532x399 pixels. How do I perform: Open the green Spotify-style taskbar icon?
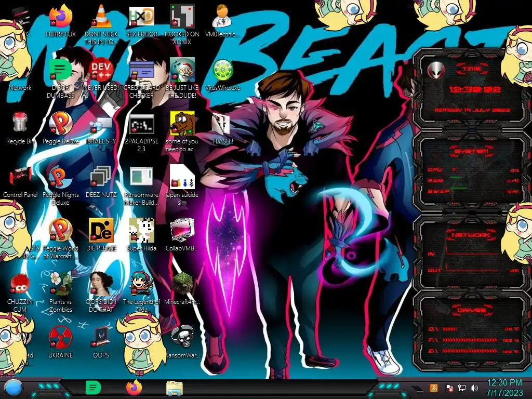(x=93, y=388)
